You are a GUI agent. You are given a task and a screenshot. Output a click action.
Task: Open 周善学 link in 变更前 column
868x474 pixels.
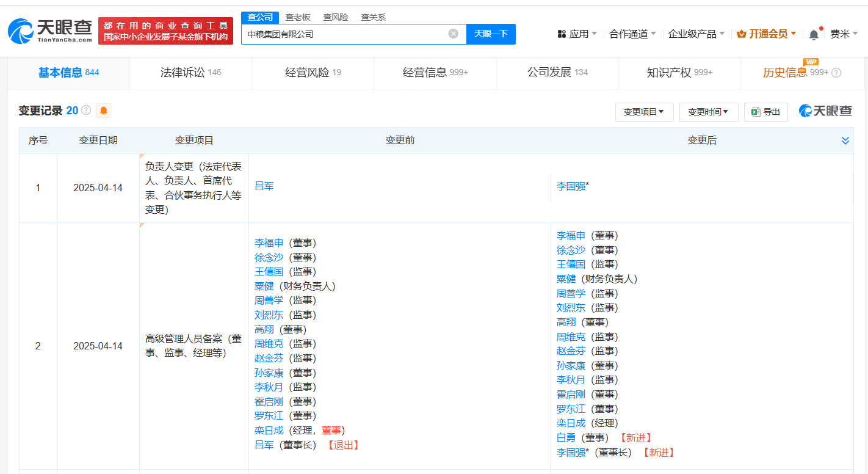click(x=269, y=300)
